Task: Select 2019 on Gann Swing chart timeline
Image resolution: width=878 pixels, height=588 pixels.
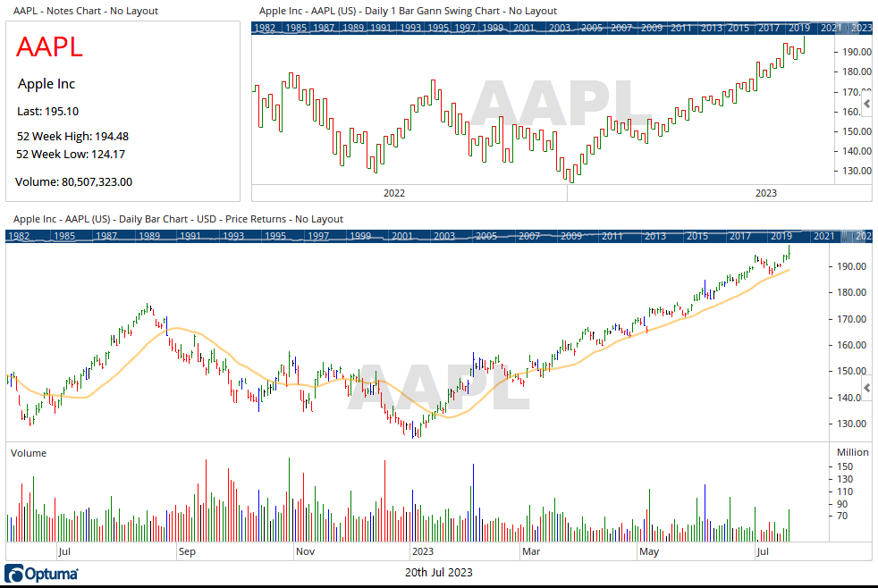Action: coord(799,28)
